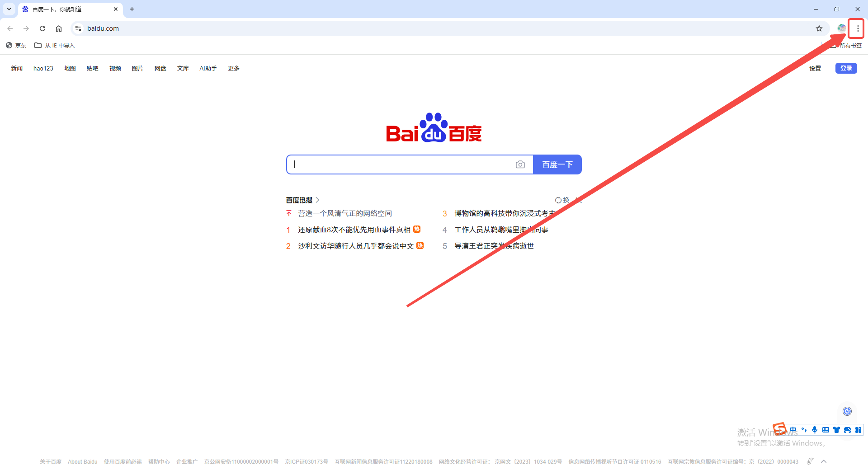The height and width of the screenshot is (470, 868).
Task: Start Sogou voice input microphone
Action: point(815,430)
